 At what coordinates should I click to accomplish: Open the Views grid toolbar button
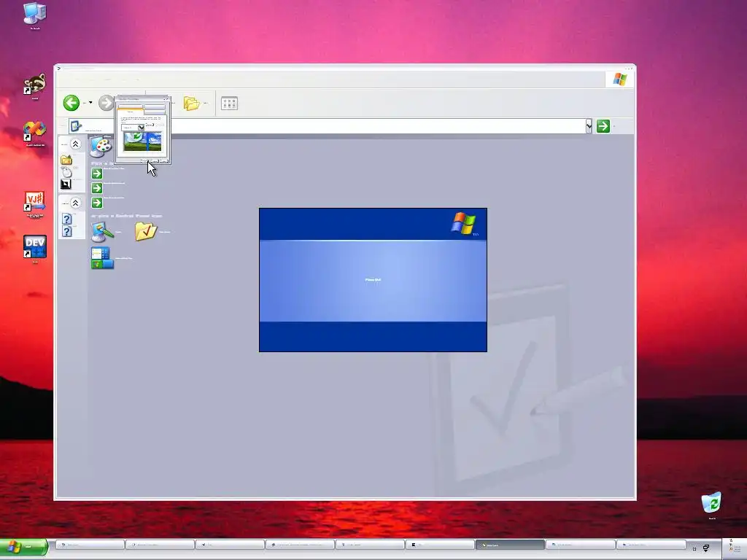pos(229,104)
